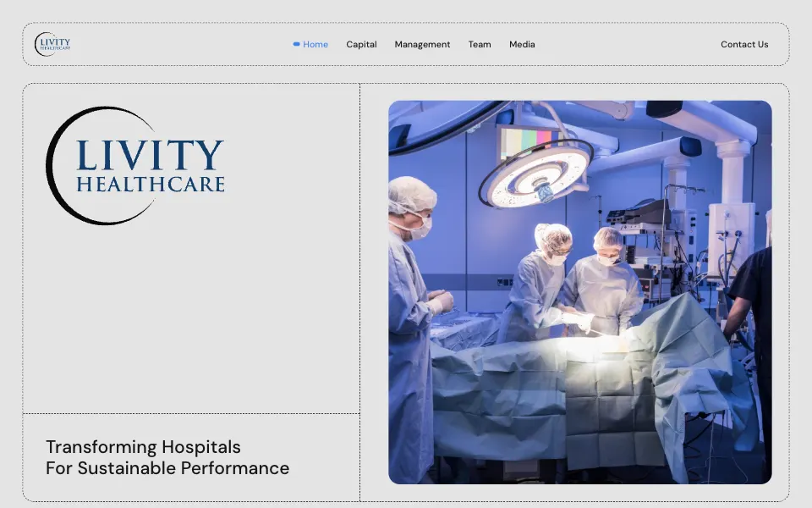Open the Media page
This screenshot has height=508, width=812.
(x=522, y=45)
